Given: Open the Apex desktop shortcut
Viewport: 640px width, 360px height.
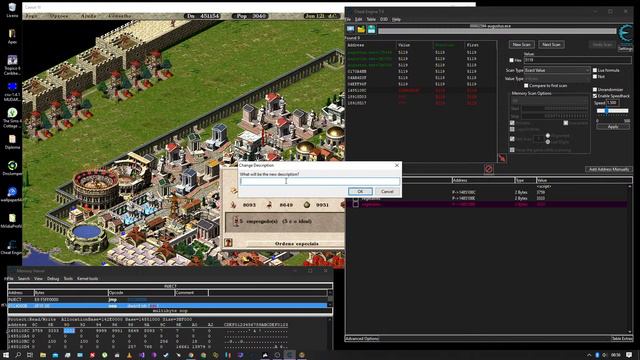Looking at the screenshot, I should (12, 36).
